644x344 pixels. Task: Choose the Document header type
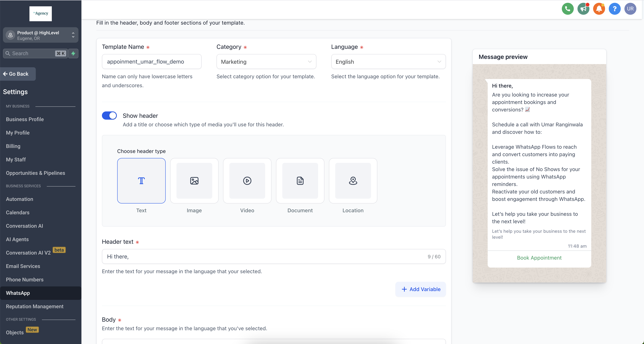300,181
